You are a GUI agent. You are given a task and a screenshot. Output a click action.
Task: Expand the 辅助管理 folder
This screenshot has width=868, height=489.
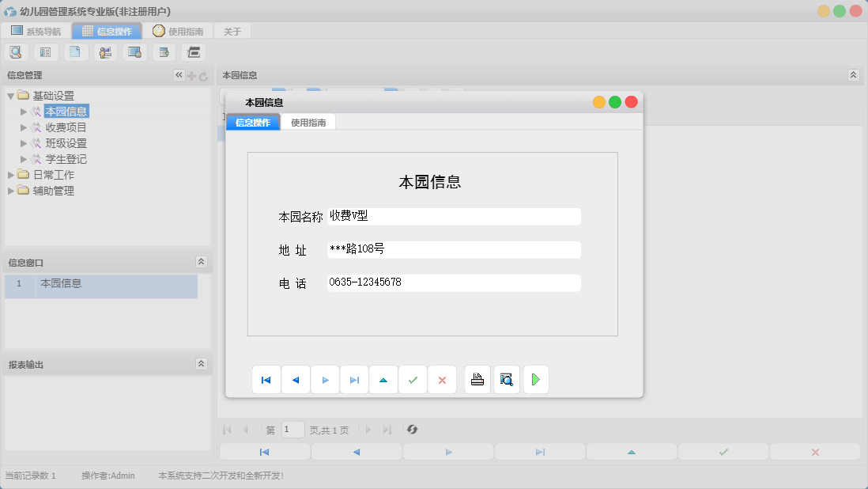coord(11,190)
